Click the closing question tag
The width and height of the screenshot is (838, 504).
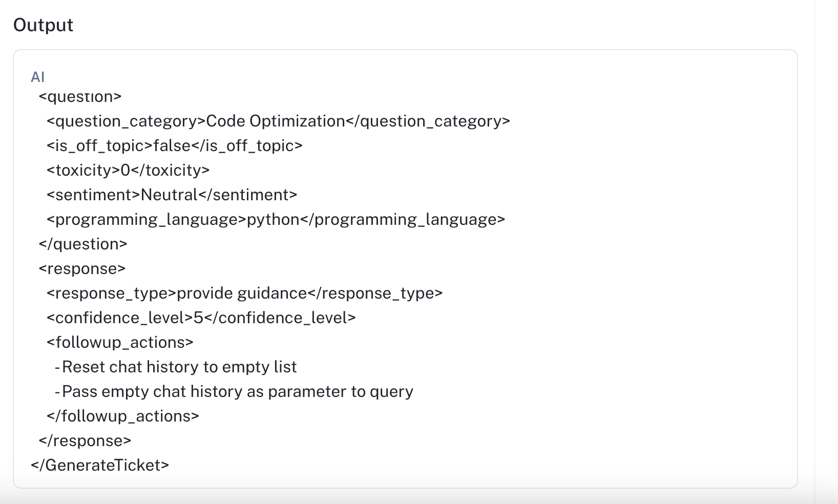tap(83, 244)
